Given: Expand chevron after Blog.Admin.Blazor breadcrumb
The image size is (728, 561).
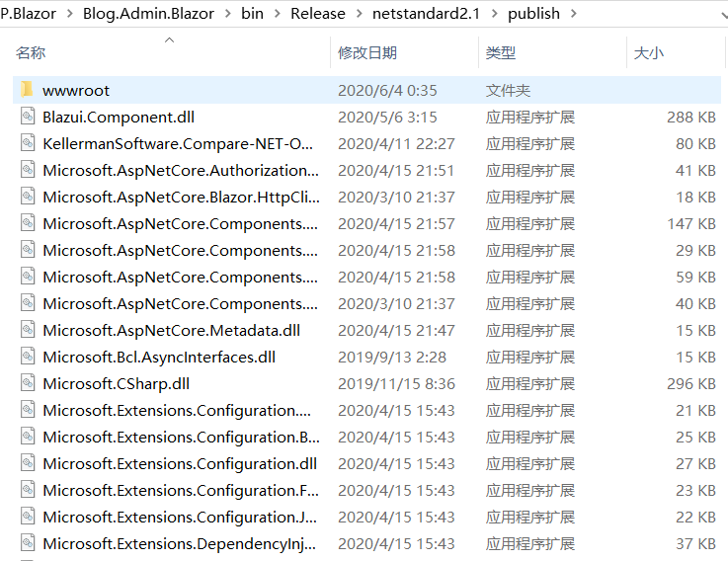Looking at the screenshot, I should 228,14.
